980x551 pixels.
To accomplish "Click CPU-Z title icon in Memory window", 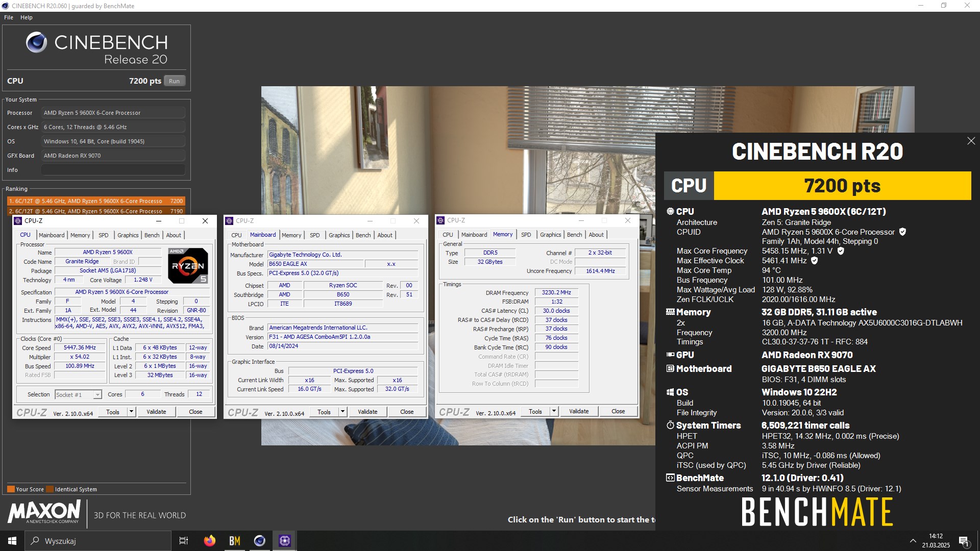I will pyautogui.click(x=441, y=220).
